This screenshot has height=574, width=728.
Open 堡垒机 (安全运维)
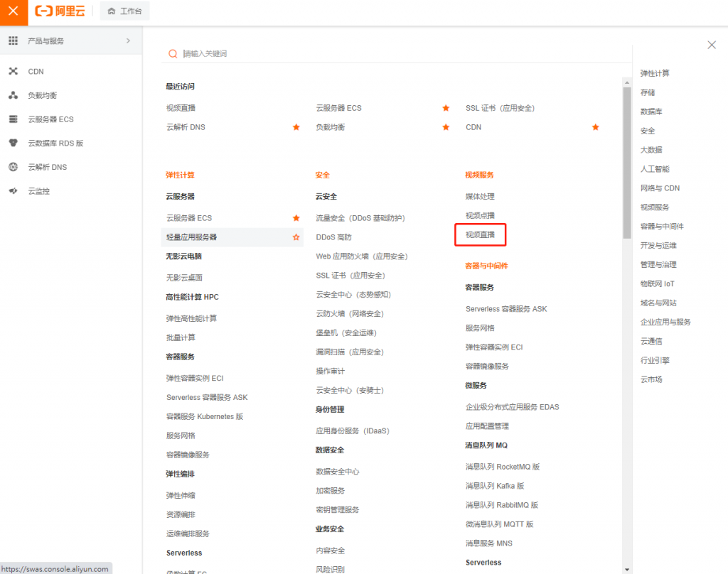pyautogui.click(x=346, y=332)
